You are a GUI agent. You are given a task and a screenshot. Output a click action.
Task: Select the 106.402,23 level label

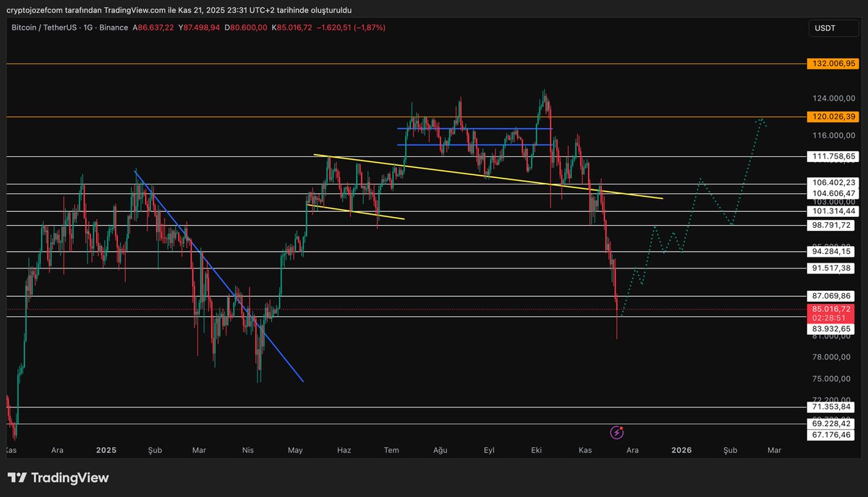(x=832, y=183)
